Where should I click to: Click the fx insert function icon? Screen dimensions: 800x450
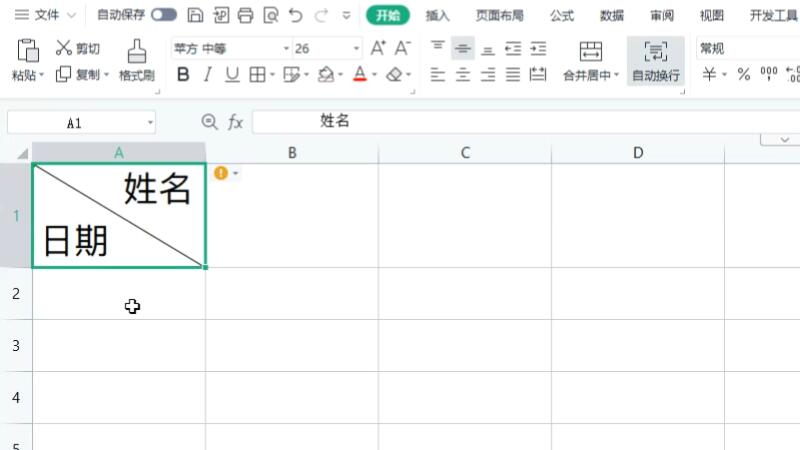click(x=235, y=122)
